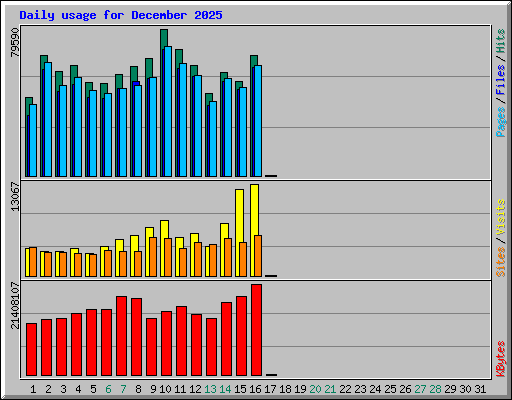The height and width of the screenshot is (400, 512).
Task: Click day 23 on the x-axis
Action: 360,389
